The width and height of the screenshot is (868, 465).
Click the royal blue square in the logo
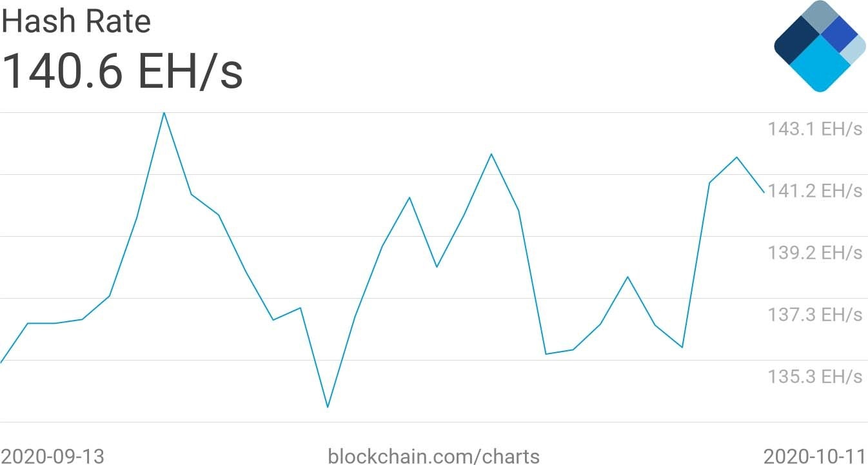838,32
